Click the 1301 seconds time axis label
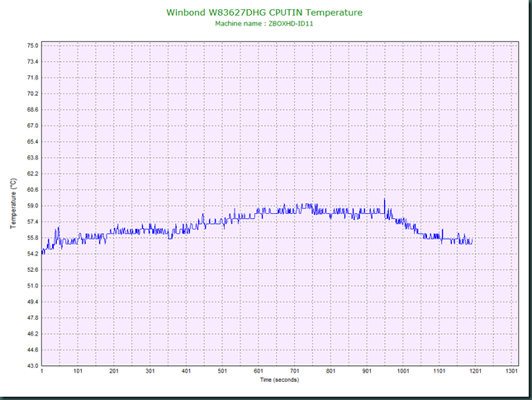Screen dimensions: 532x400 tap(511, 371)
